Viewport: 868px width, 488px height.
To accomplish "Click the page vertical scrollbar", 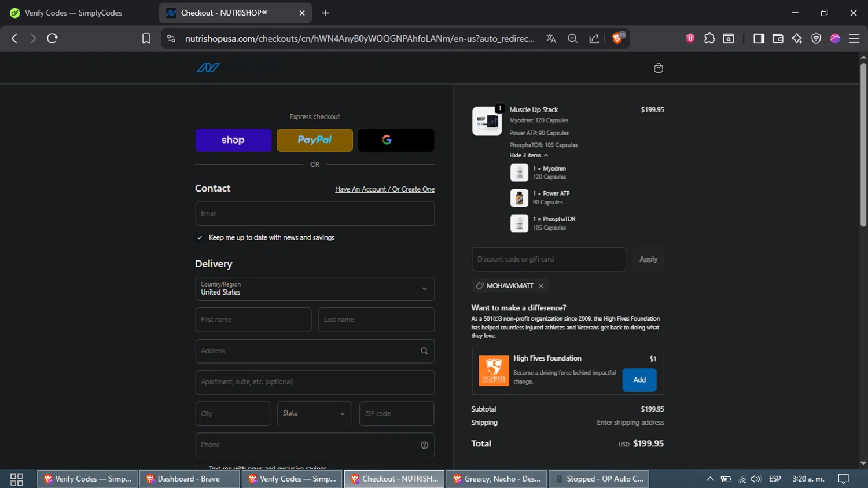I will coord(863,145).
